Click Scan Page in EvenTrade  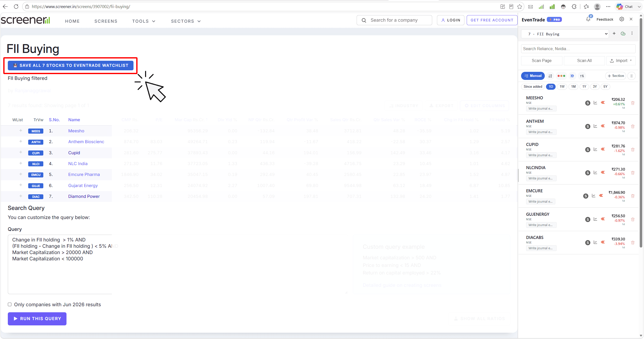[x=541, y=61]
